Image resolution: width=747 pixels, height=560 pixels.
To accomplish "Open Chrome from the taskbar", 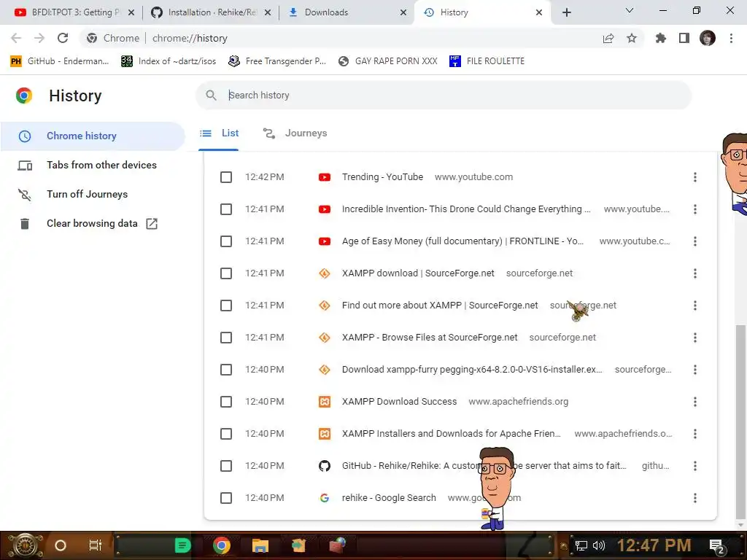I will [x=222, y=545].
